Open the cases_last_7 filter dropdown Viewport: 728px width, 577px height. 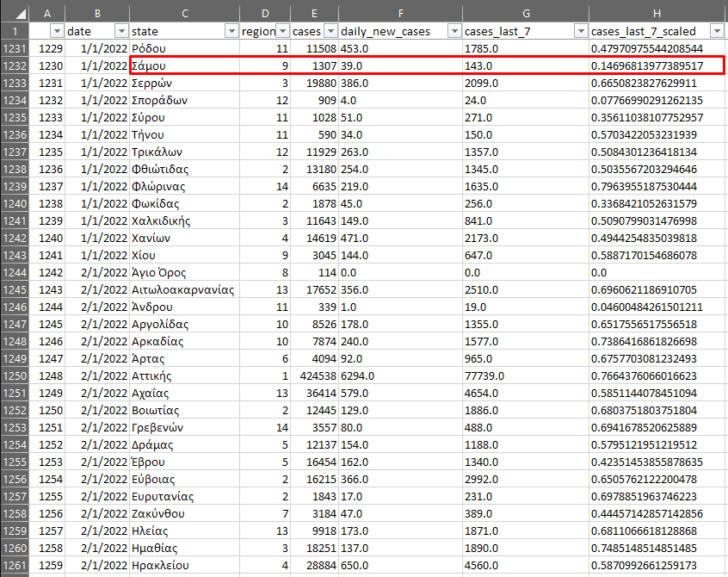[x=581, y=31]
